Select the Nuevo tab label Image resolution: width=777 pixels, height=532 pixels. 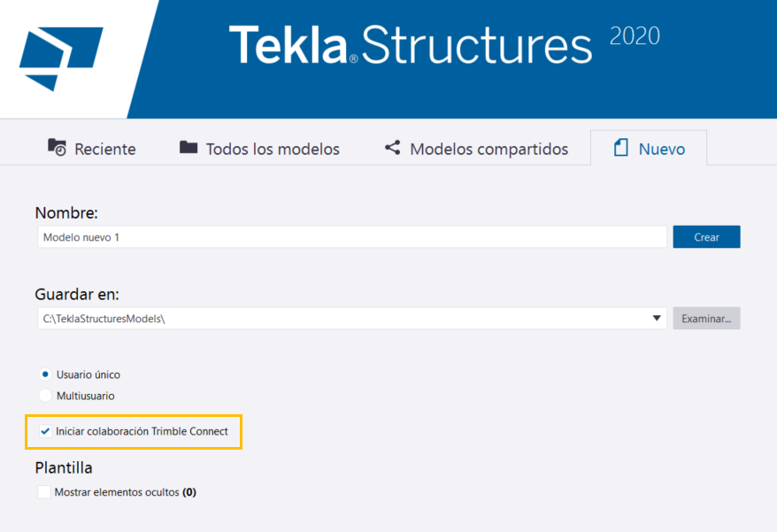(x=662, y=149)
